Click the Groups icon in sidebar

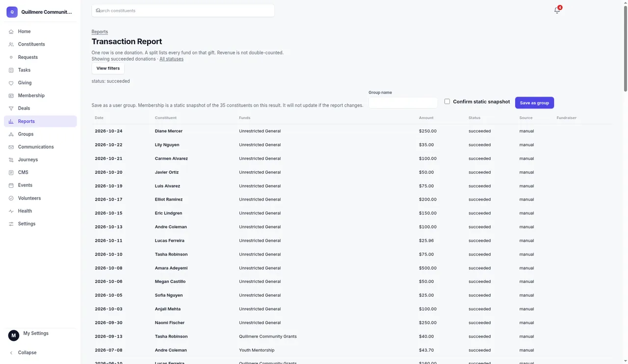(11, 134)
